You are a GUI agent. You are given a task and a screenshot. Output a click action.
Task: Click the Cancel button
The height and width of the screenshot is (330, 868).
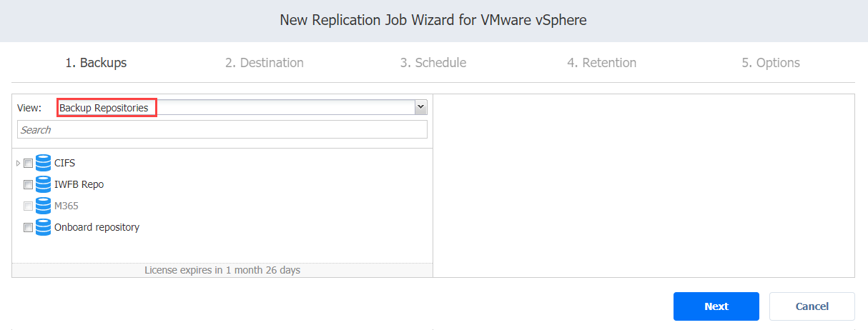(x=812, y=306)
